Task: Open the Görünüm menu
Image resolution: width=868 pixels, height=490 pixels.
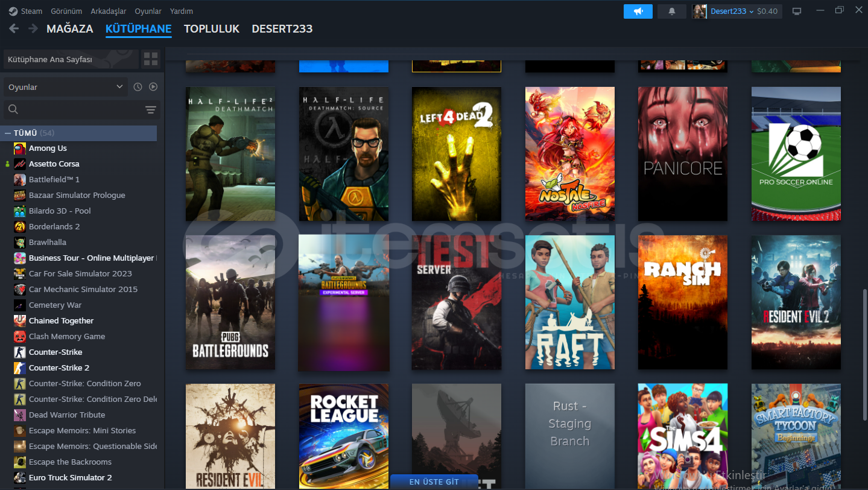Action: tap(66, 11)
